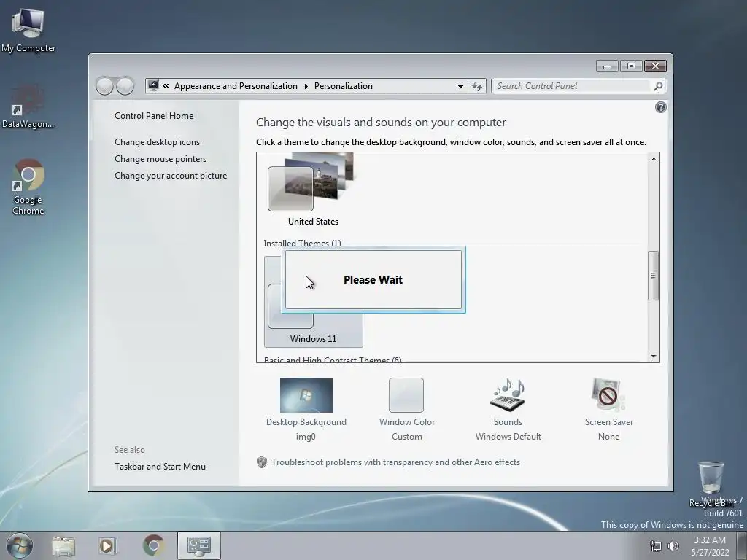Screen dimensions: 747x560
Task: Click the double-chevron breadcrumb overflow
Action: click(x=166, y=86)
